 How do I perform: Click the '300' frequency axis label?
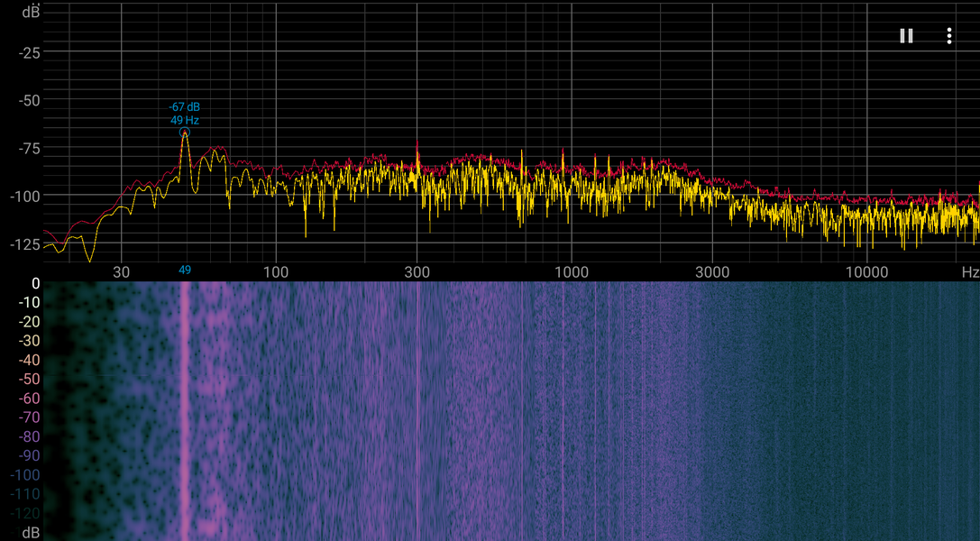coord(417,271)
